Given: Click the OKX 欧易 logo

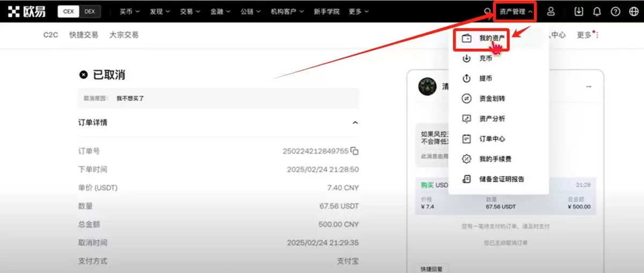Looking at the screenshot, I should tap(27, 11).
